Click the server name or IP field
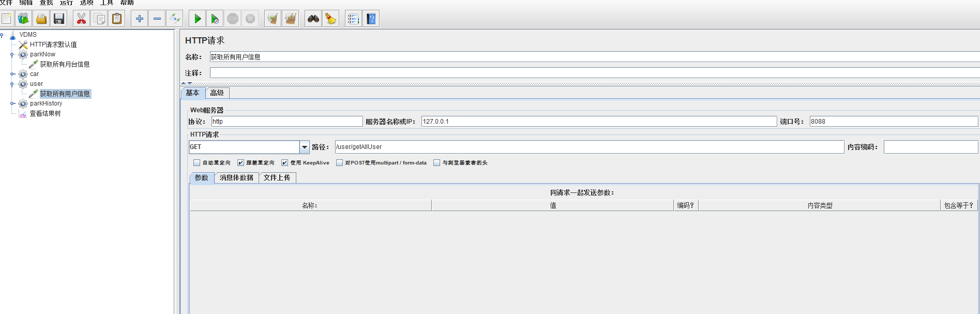 (x=599, y=122)
